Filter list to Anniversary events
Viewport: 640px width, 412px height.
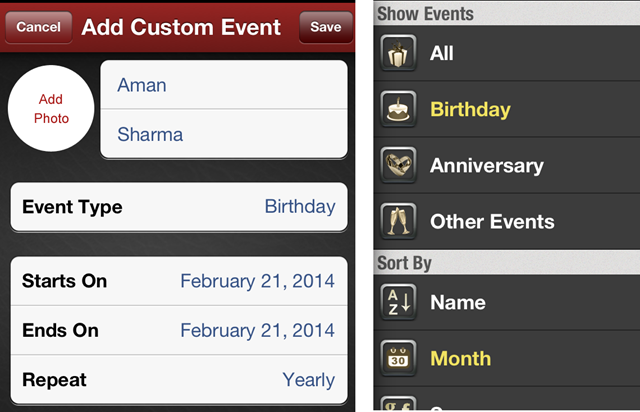486,166
